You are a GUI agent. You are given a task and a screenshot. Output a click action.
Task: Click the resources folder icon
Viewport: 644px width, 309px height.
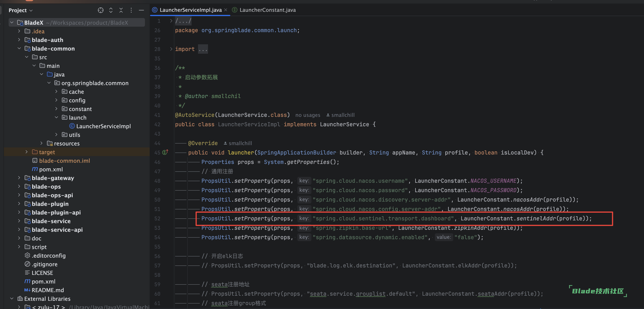point(50,143)
